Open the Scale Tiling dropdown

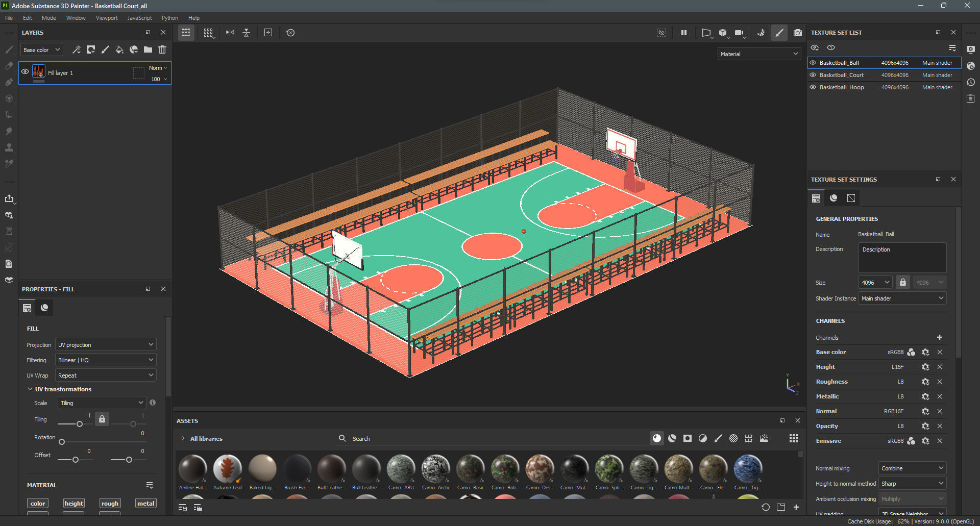pos(102,403)
